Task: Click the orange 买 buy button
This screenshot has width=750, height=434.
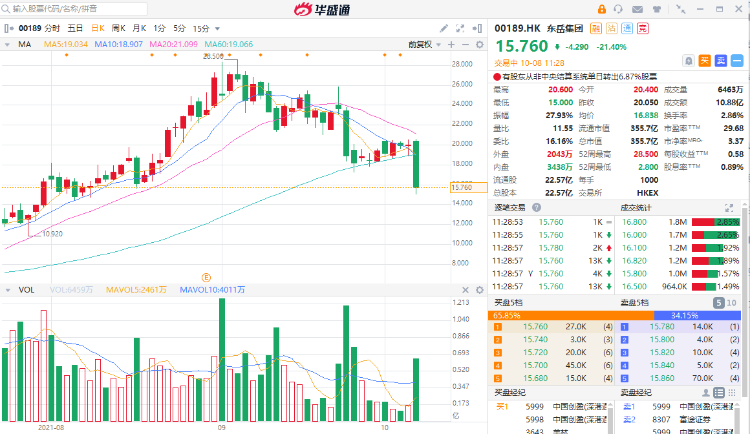Action: [705, 61]
